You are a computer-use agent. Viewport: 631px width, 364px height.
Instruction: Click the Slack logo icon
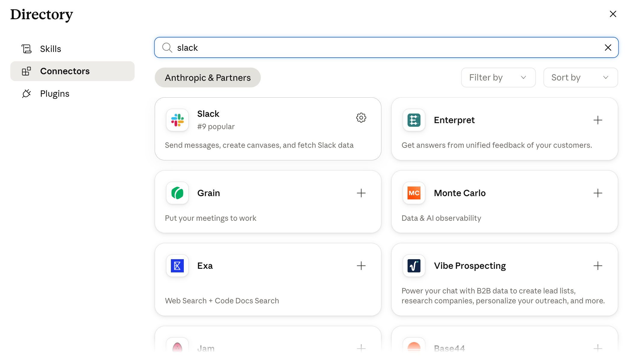[177, 120]
